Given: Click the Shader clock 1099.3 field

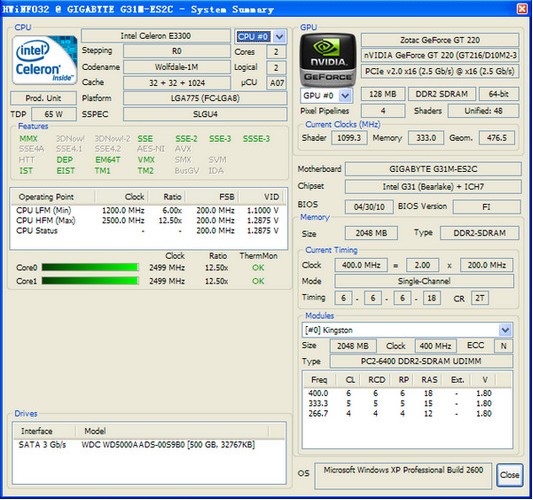Looking at the screenshot, I should pyautogui.click(x=349, y=138).
